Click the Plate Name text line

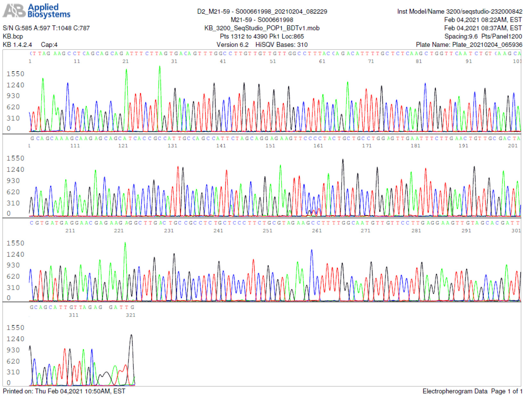(x=469, y=45)
